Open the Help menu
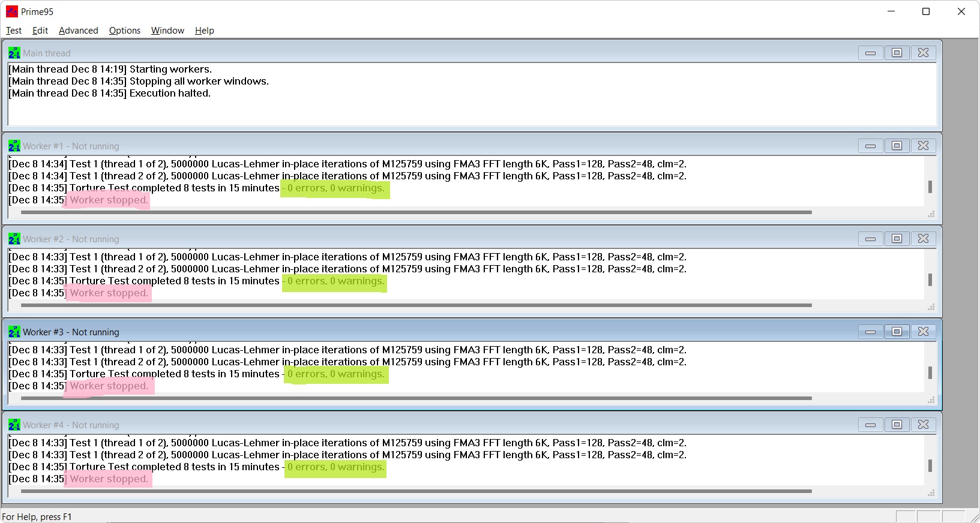The height and width of the screenshot is (523, 980). click(204, 31)
